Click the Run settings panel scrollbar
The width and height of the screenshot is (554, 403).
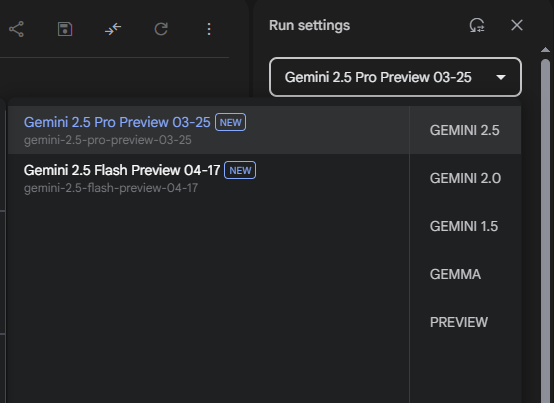pos(546,231)
